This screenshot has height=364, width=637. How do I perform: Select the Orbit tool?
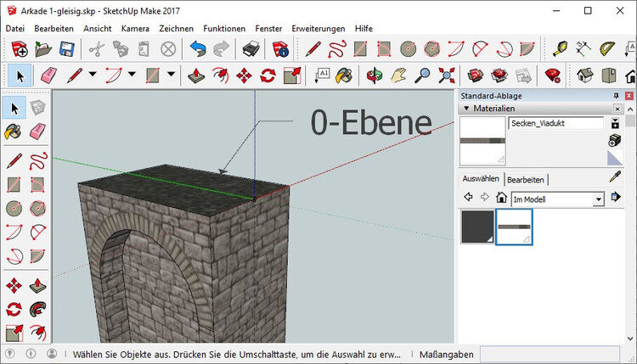pyautogui.click(x=375, y=76)
